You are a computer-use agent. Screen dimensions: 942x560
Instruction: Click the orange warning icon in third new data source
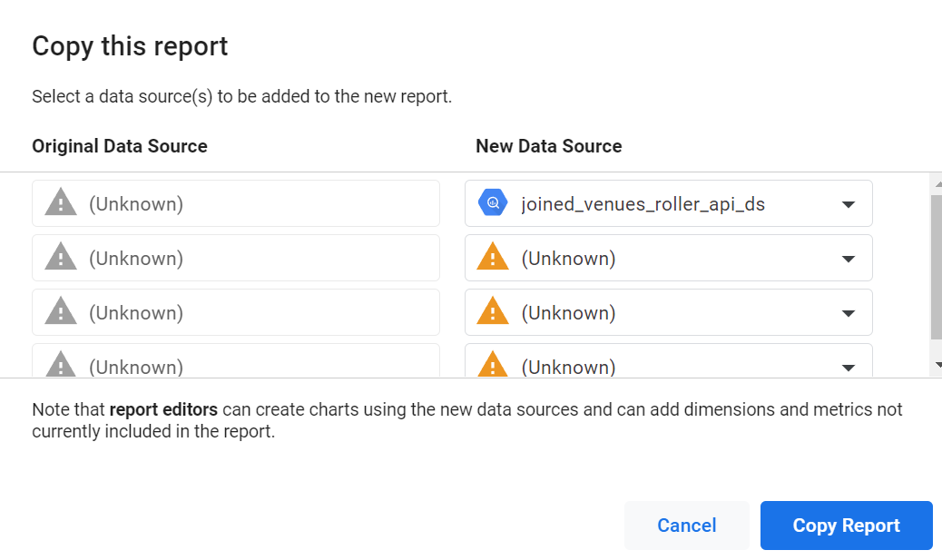[491, 311]
